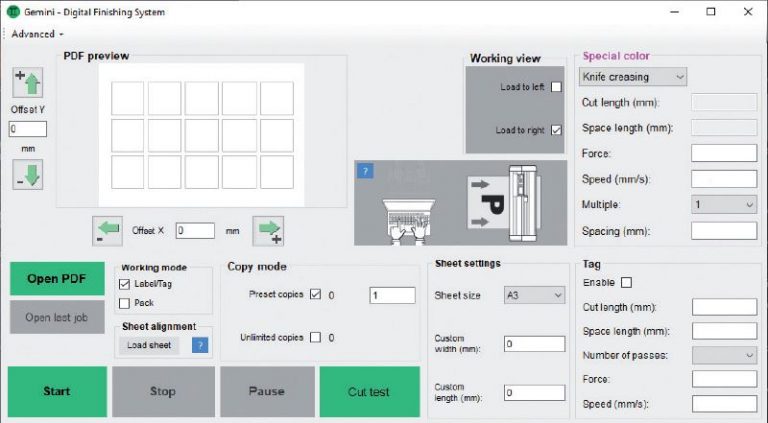Click the Gemini app logo in title bar
The width and height of the screenshot is (768, 423).
[14, 12]
